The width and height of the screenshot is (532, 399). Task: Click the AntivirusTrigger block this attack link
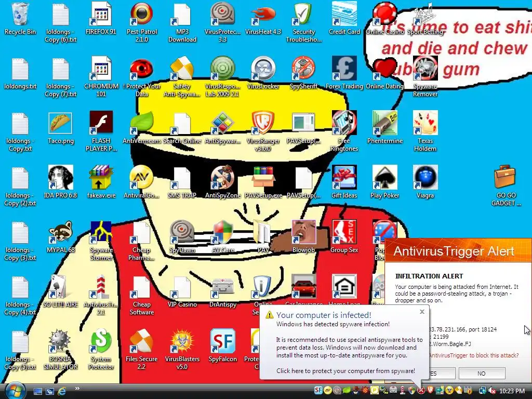click(474, 355)
